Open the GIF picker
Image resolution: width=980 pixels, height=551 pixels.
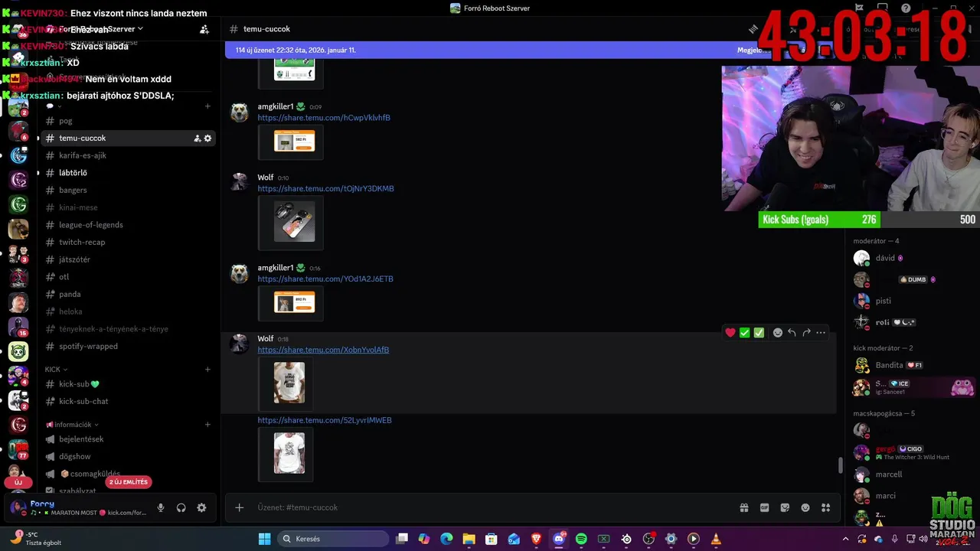(x=764, y=507)
